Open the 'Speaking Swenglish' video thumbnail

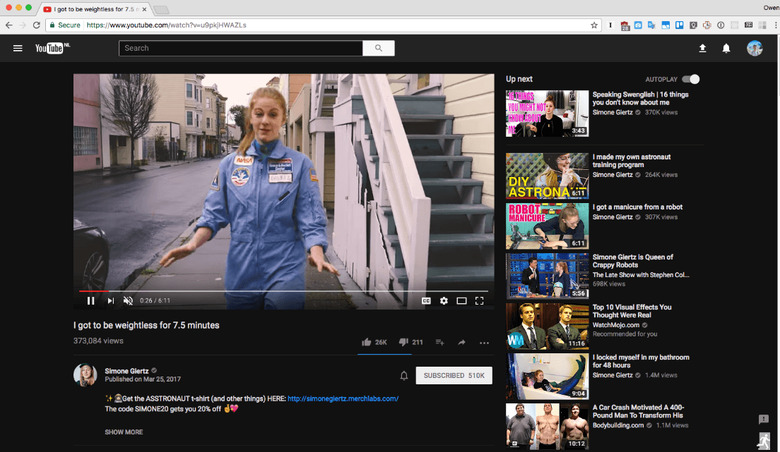[547, 113]
